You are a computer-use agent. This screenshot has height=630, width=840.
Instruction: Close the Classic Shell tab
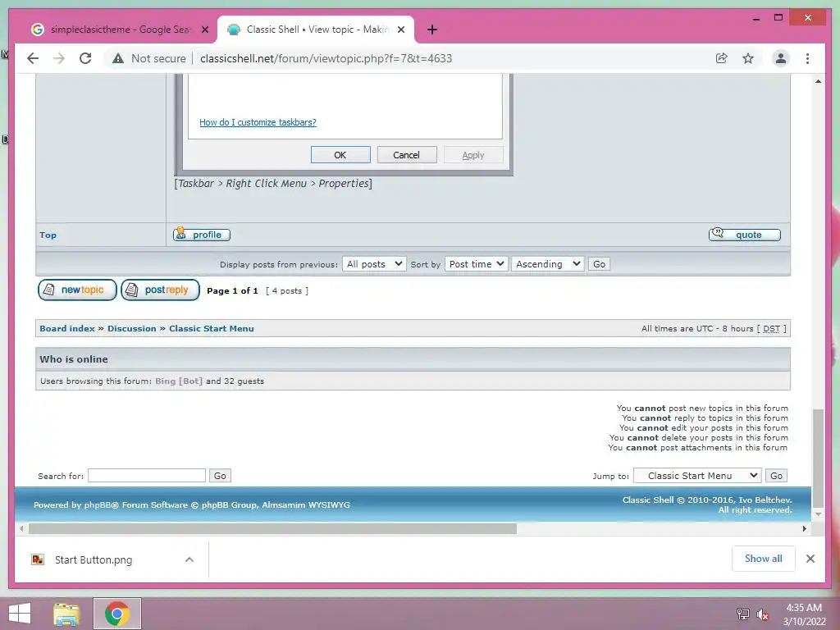point(400,30)
